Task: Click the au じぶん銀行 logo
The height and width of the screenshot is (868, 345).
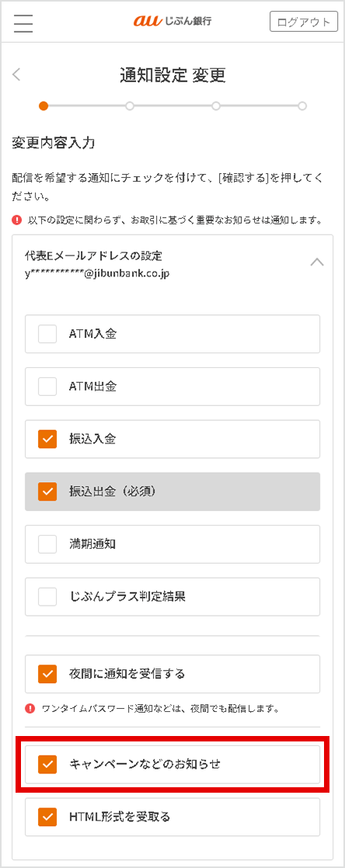Action: pyautogui.click(x=172, y=23)
